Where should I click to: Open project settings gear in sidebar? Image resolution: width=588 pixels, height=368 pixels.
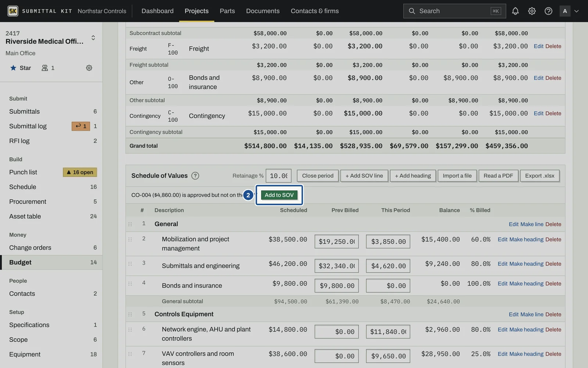[x=89, y=68]
